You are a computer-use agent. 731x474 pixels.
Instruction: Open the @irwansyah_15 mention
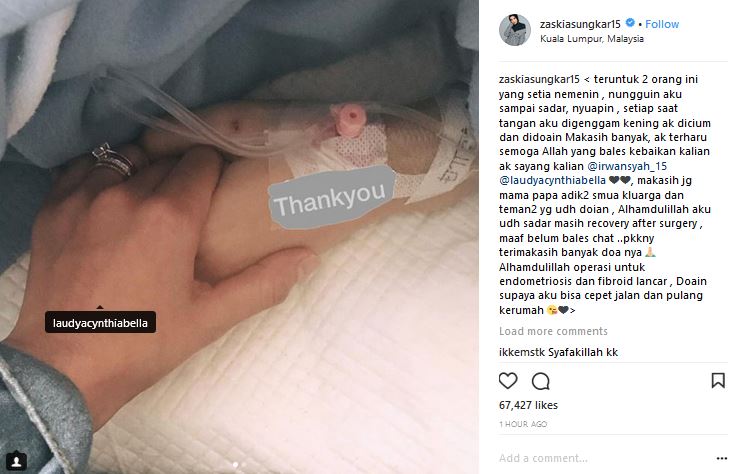[x=627, y=166]
